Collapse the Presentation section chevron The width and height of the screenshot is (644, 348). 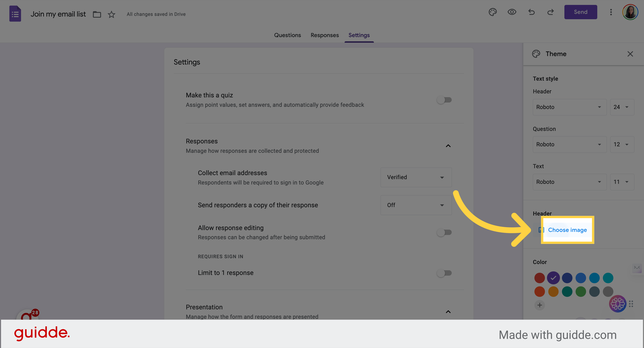click(x=448, y=312)
